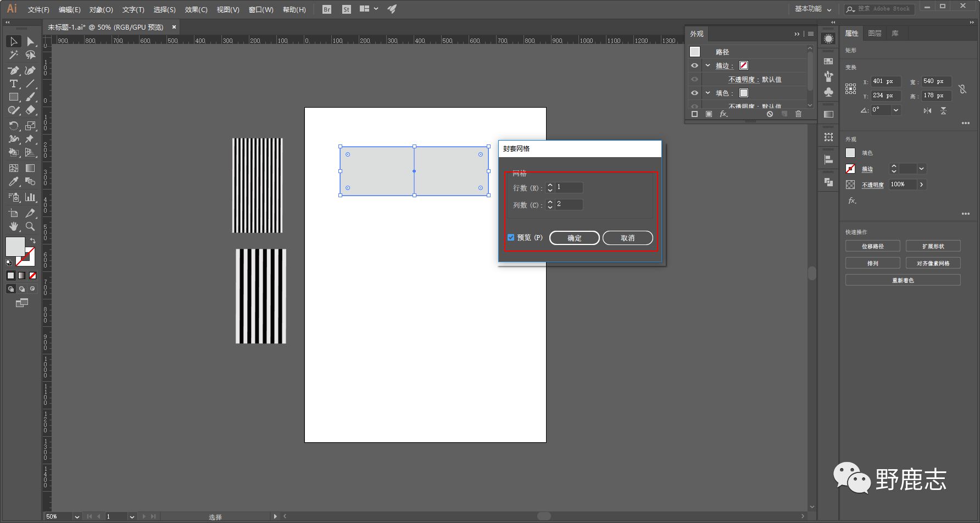Select the Magic Wand tool
The width and height of the screenshot is (980, 523).
[13, 55]
